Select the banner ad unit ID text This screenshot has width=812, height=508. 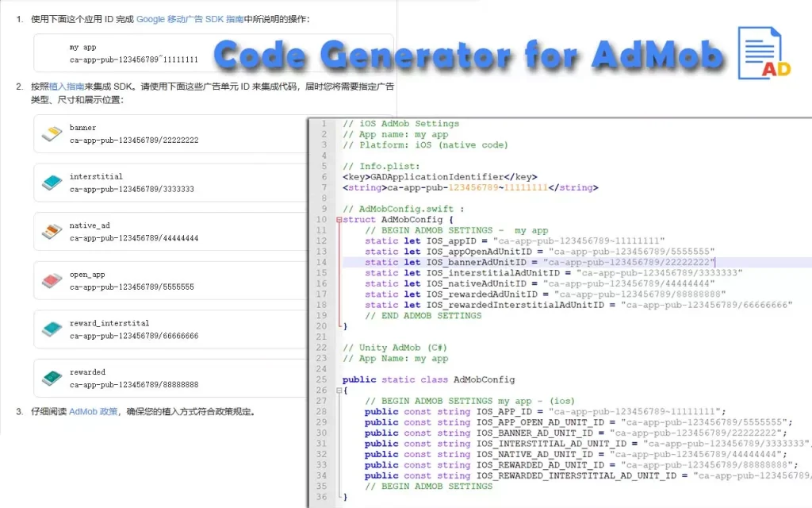click(134, 140)
